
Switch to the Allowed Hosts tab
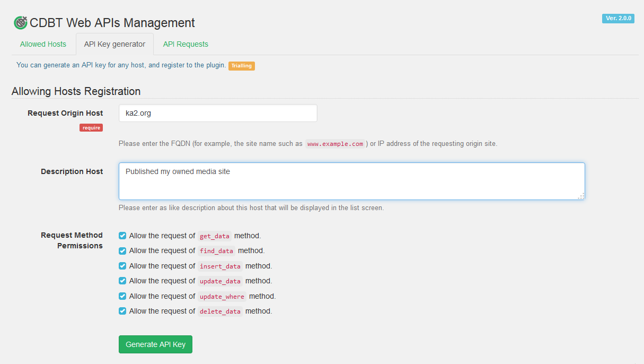click(x=43, y=44)
